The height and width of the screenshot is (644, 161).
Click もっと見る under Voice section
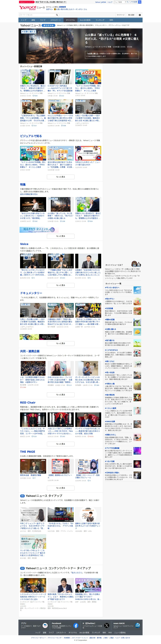point(61,285)
